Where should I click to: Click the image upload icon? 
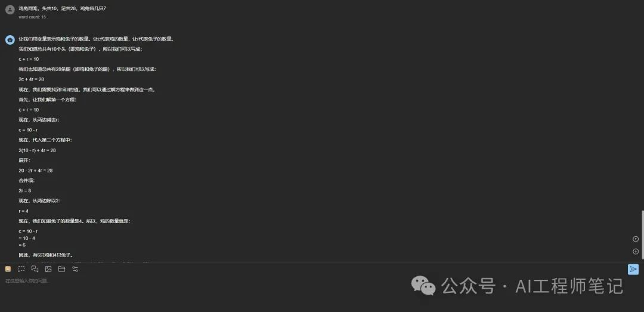[x=48, y=269]
